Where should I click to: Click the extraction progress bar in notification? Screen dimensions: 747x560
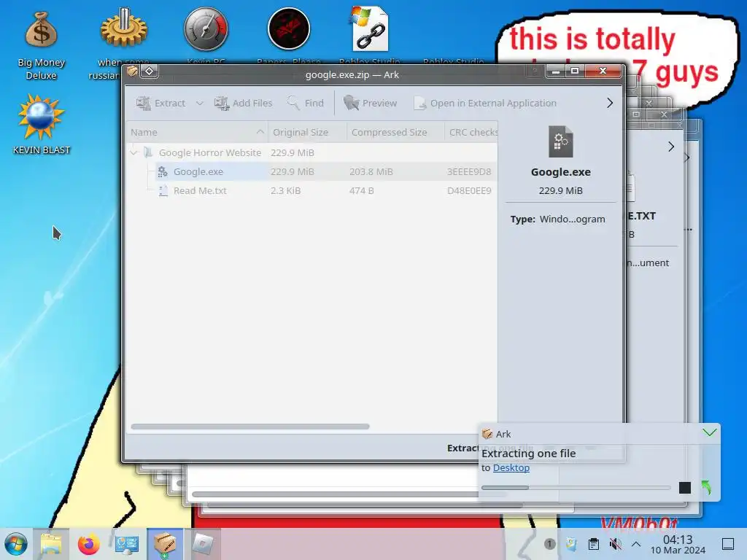pyautogui.click(x=576, y=488)
